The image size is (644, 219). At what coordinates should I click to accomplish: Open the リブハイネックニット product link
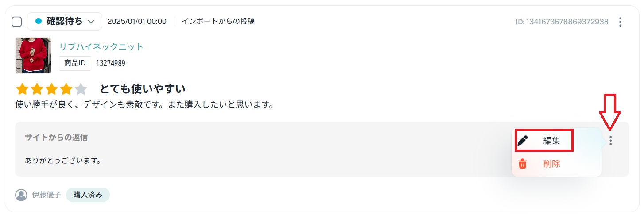click(x=101, y=47)
